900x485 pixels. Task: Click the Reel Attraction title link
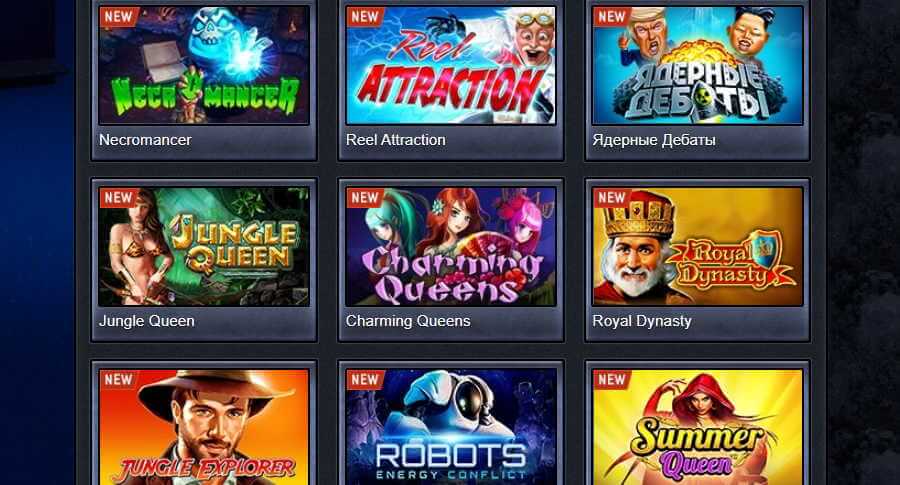[x=395, y=140]
